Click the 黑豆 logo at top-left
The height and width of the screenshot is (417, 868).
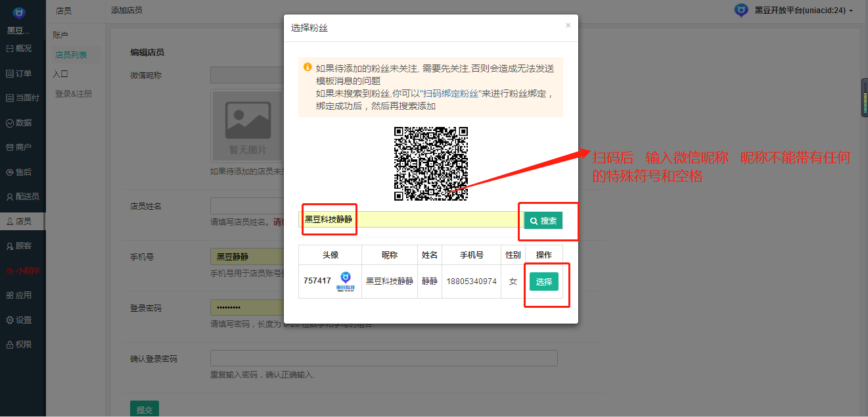click(19, 13)
